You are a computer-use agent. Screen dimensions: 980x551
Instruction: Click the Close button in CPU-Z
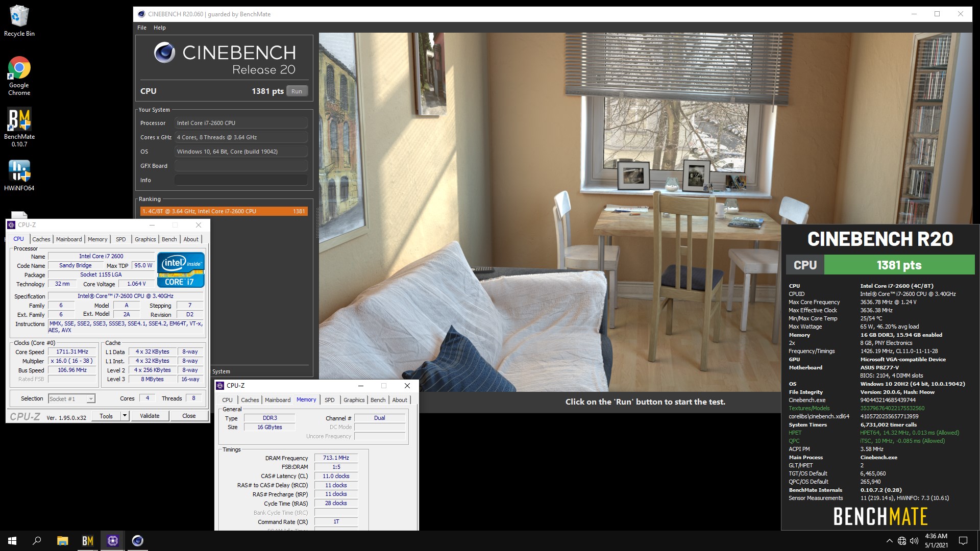coord(189,416)
